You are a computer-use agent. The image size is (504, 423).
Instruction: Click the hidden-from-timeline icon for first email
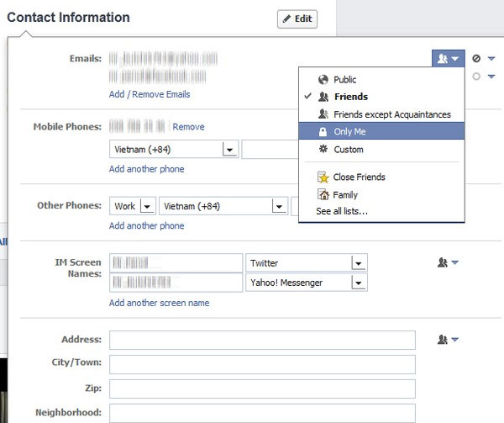(x=476, y=59)
